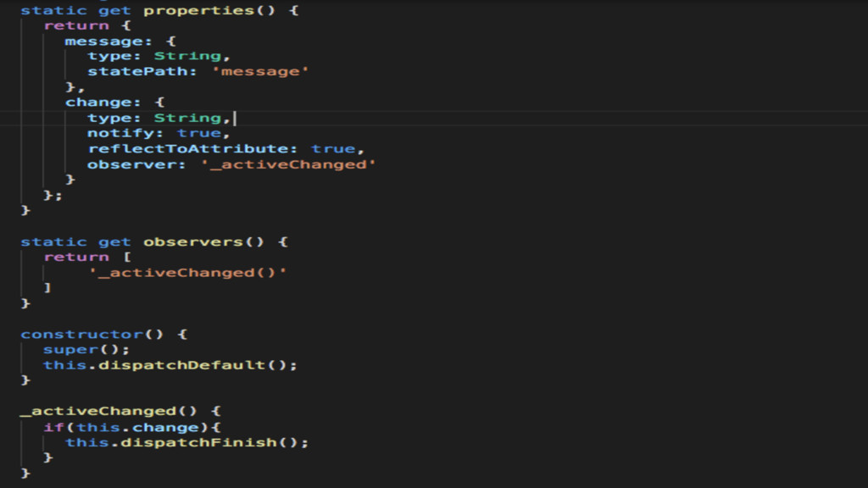Click the 'observer:' key
Image resolution: width=868 pixels, height=488 pixels.
136,165
